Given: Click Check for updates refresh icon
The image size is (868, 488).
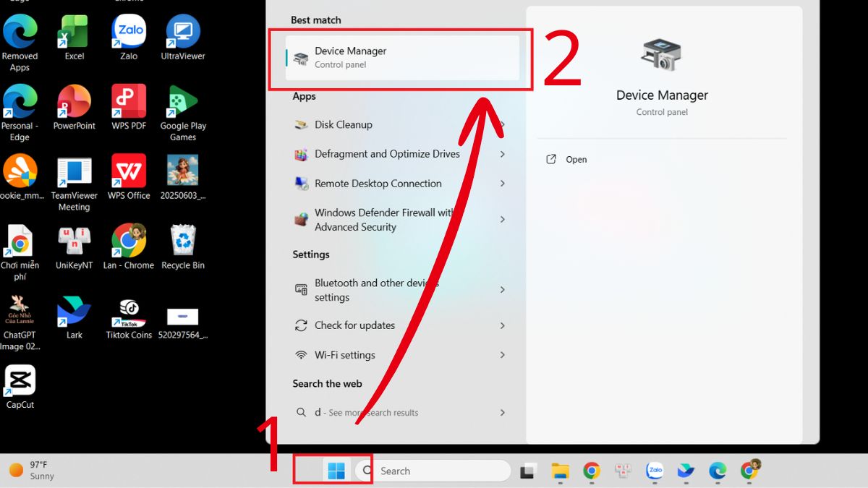Looking at the screenshot, I should 301,325.
